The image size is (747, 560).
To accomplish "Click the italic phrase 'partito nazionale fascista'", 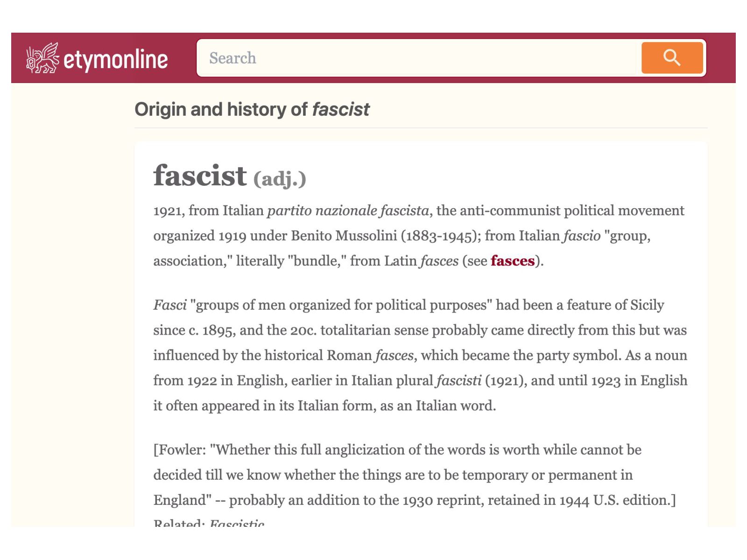I will pyautogui.click(x=348, y=210).
